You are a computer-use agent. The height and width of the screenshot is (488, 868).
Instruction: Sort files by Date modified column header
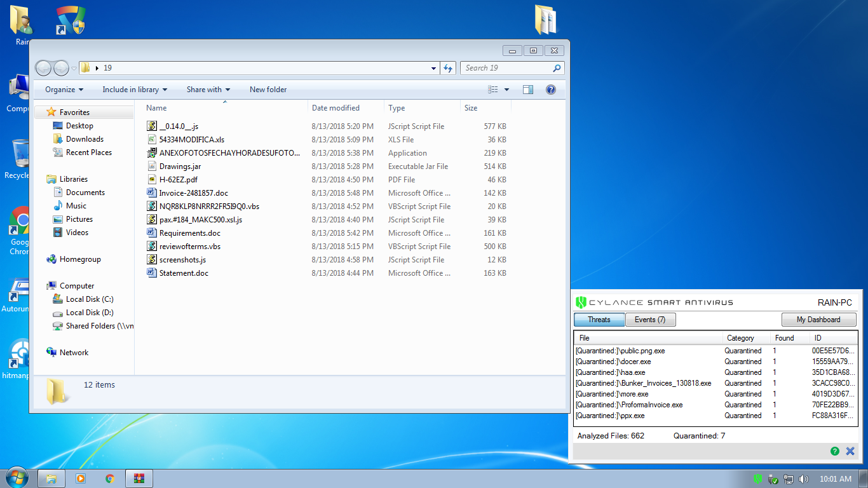336,108
